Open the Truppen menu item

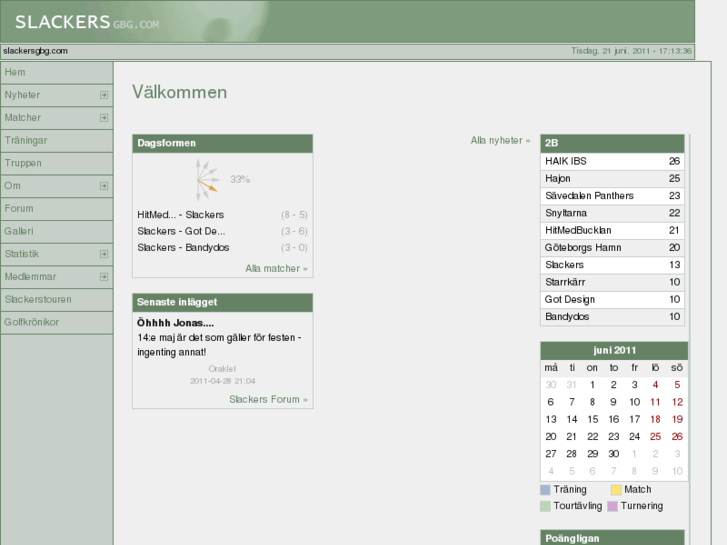[x=57, y=163]
